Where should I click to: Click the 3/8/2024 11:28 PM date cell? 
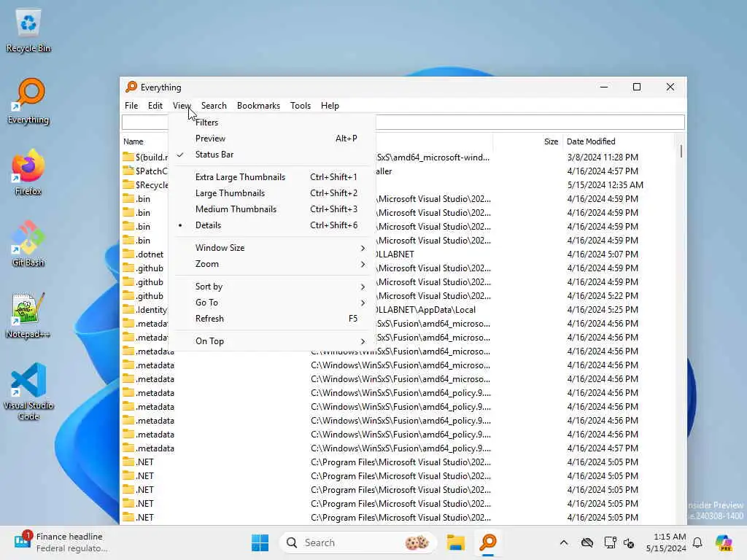click(603, 157)
